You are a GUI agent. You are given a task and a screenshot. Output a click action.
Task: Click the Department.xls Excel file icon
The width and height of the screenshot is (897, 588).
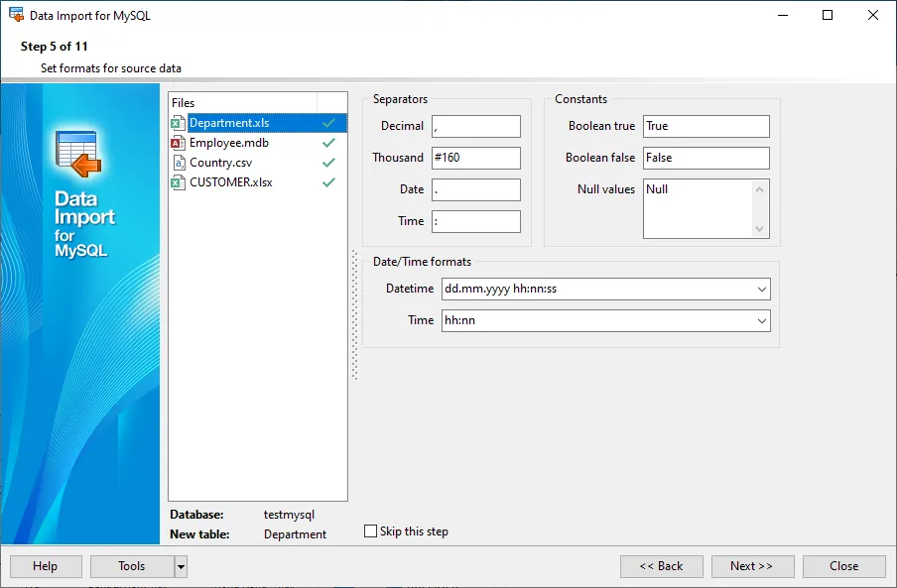pos(179,123)
